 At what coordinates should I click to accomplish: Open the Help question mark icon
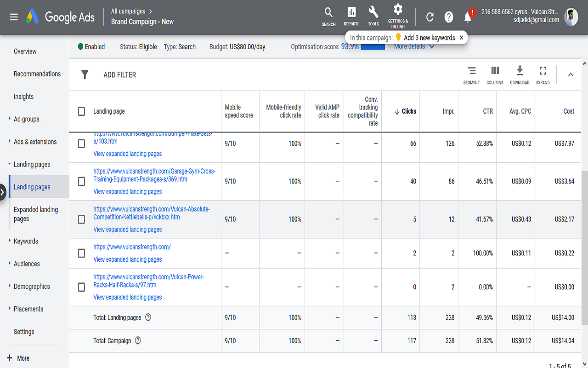click(449, 17)
